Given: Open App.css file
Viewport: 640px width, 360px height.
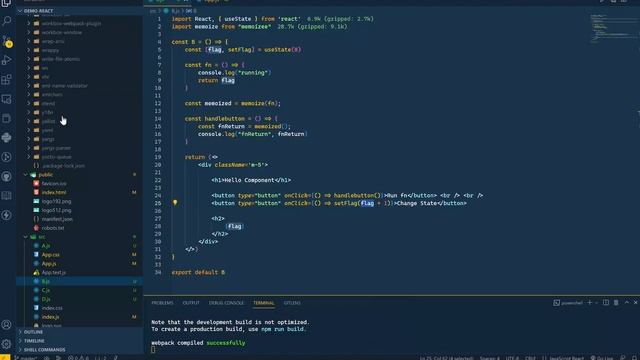Looking at the screenshot, I should (80, 255).
